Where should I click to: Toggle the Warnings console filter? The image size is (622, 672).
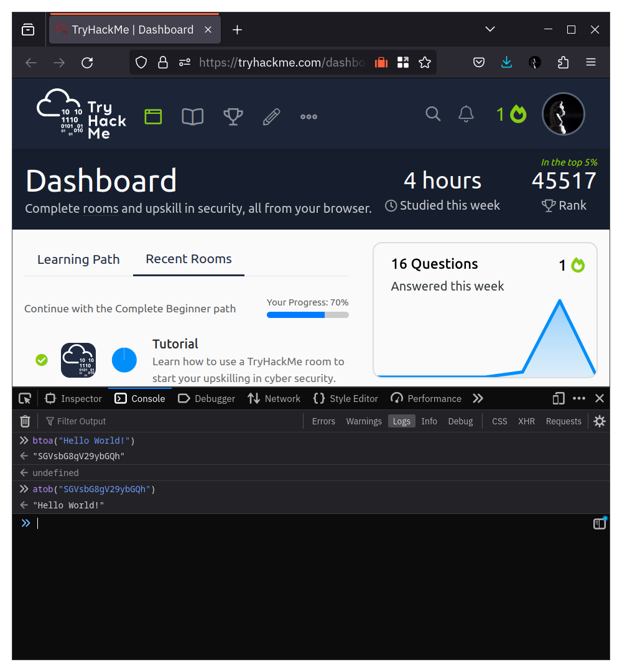tap(364, 421)
